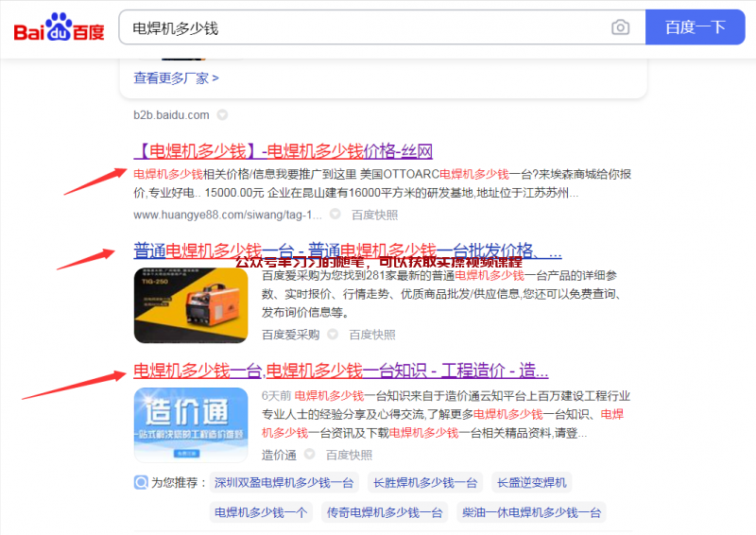The image size is (756, 535).
Task: Open 电焊机多少钱一台知识 工程造价 result
Action: pos(341,371)
